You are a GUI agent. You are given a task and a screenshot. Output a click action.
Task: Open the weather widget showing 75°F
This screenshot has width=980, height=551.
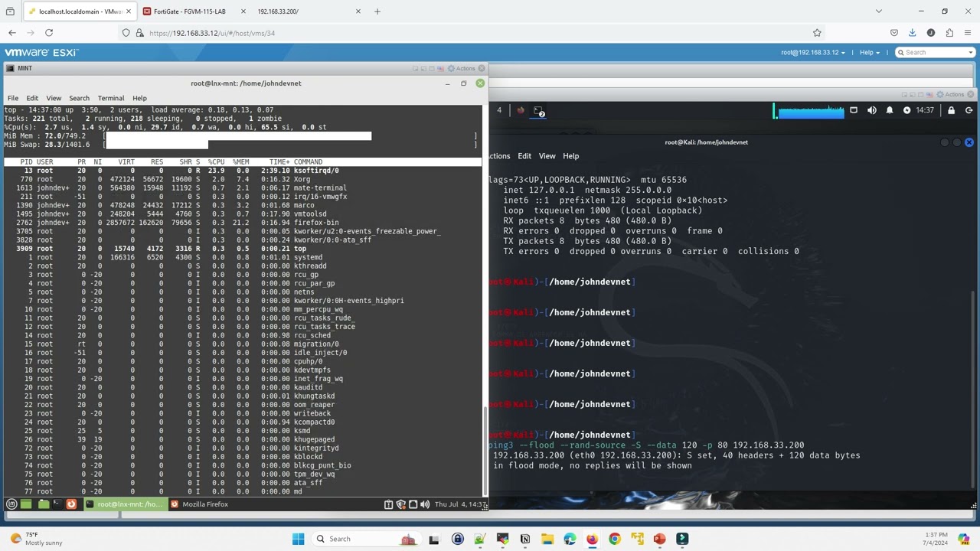[x=37, y=539]
